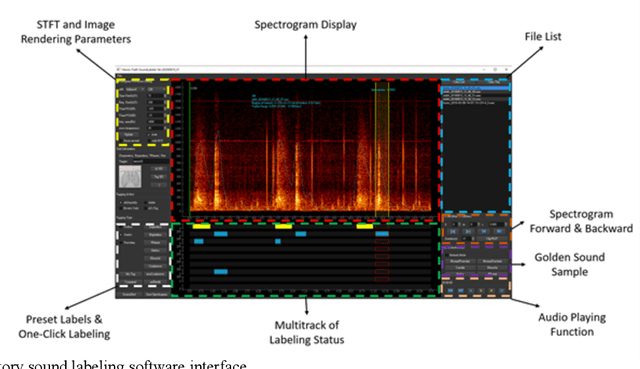Click the Inspiratory preset label button
This screenshot has height=369, width=640.
pyautogui.click(x=156, y=227)
